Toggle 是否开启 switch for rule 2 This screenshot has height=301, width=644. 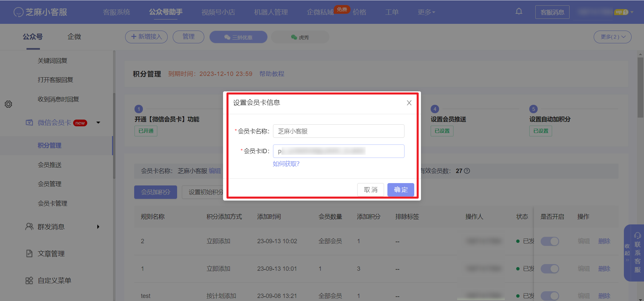[550, 241]
